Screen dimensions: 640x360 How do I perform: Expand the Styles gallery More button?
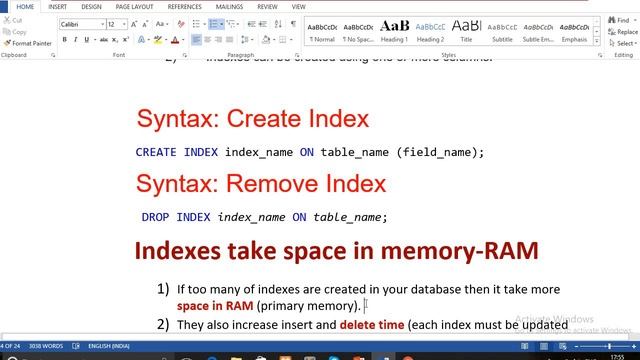pyautogui.click(x=596, y=41)
